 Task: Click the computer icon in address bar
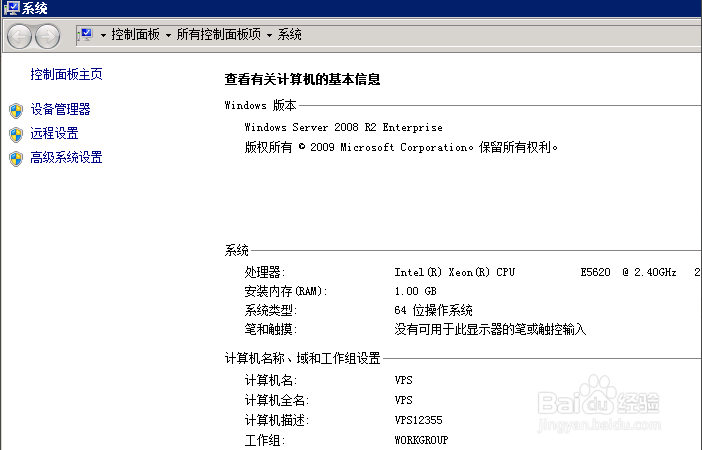86,35
